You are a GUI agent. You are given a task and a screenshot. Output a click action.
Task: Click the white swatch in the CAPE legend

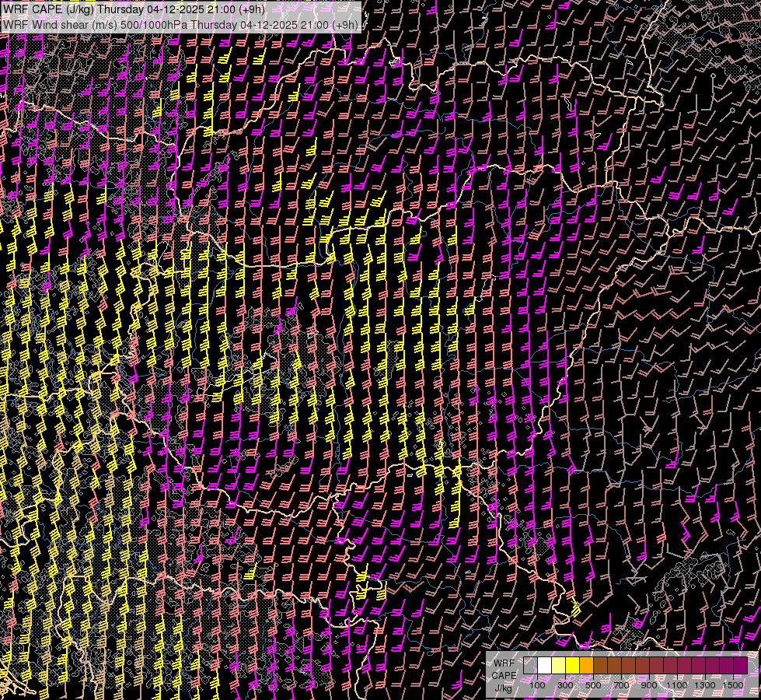[544, 666]
